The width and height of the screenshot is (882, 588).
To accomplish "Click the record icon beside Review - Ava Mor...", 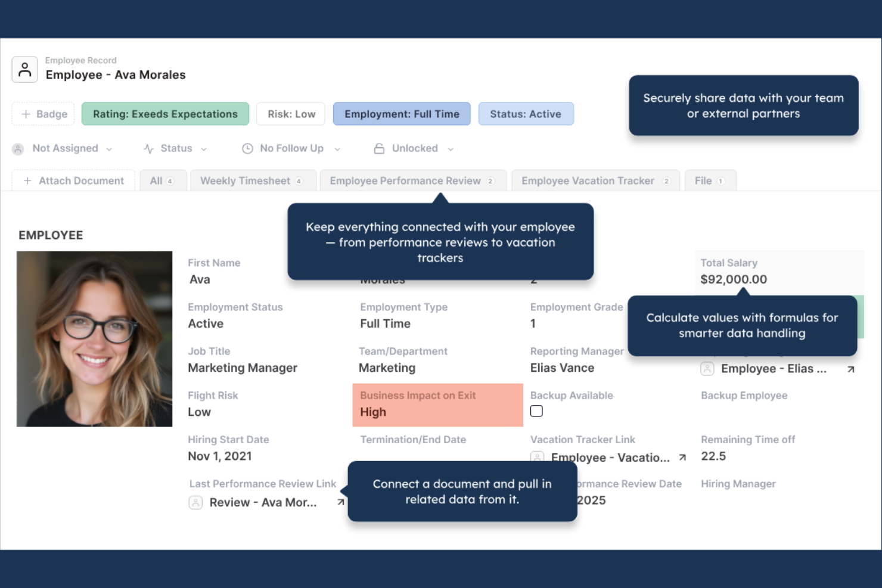I will (x=195, y=502).
